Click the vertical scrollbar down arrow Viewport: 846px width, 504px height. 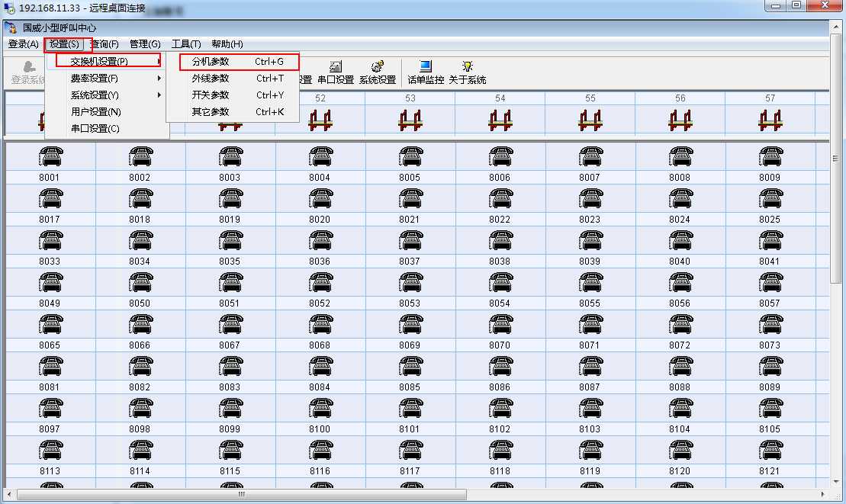[x=836, y=481]
